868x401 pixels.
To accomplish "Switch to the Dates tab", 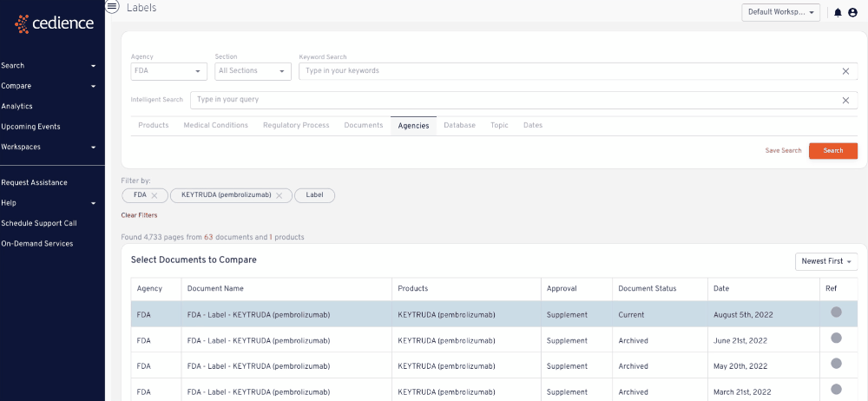I will [533, 126].
